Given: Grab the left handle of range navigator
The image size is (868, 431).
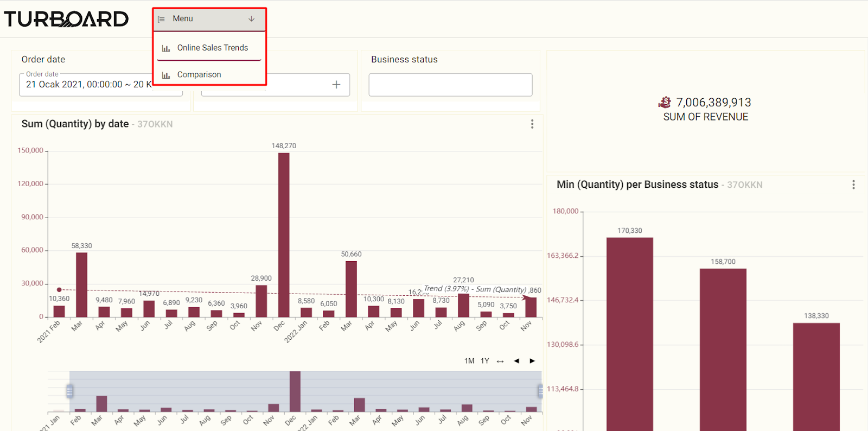Looking at the screenshot, I should point(69,391).
